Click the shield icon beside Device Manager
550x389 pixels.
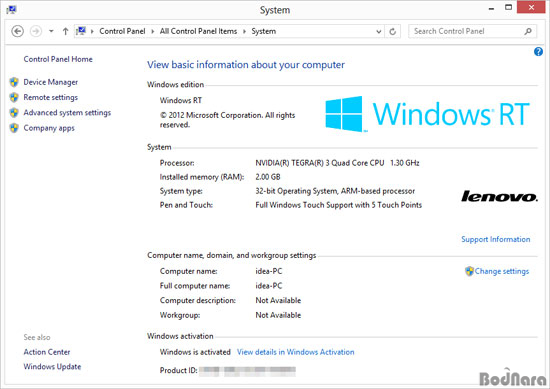14,82
